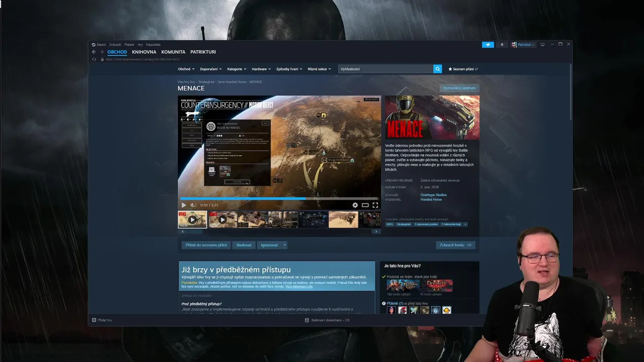644x362 pixels.
Task: Reload the store page icon
Action: (x=94, y=59)
